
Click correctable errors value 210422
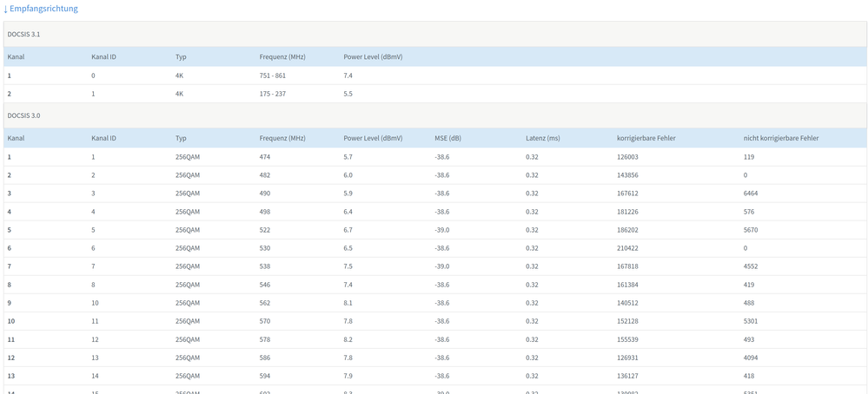[x=627, y=248]
